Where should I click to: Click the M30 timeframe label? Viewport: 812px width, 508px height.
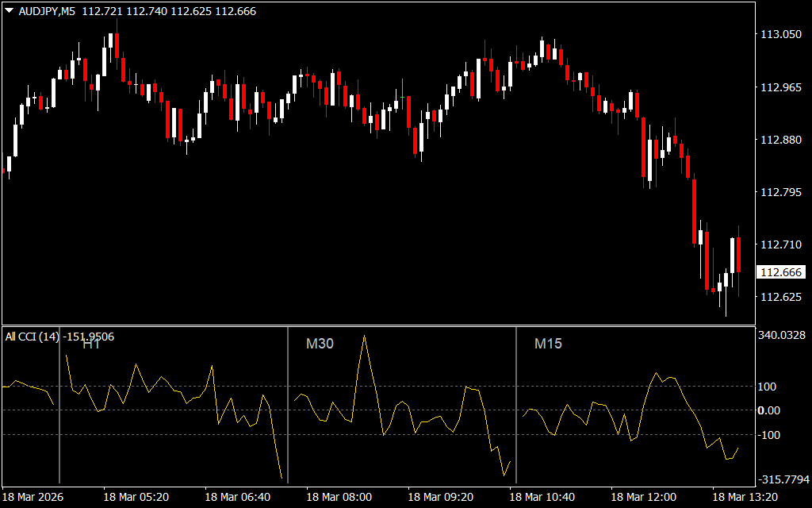pos(320,344)
